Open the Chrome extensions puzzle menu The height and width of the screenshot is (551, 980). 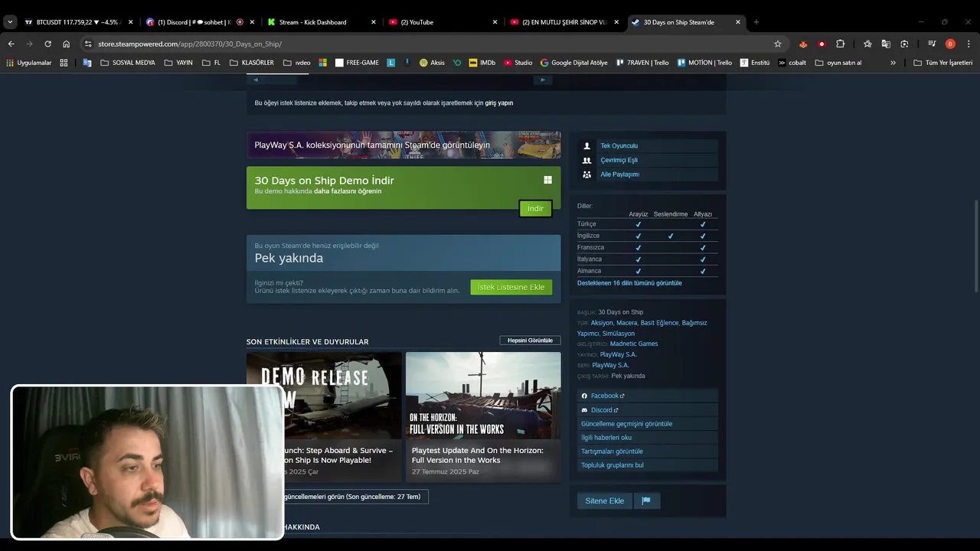click(x=840, y=44)
